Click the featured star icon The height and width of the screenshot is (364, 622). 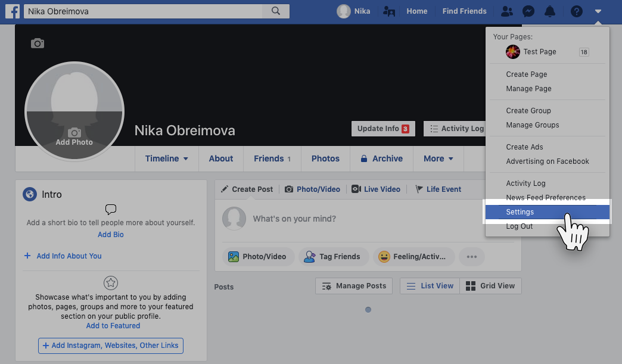pyautogui.click(x=111, y=283)
